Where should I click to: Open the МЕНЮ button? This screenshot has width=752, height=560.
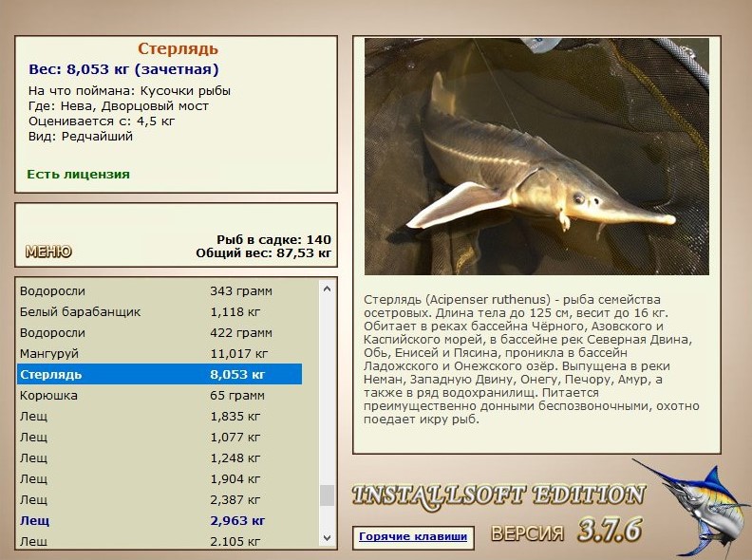pos(48,252)
